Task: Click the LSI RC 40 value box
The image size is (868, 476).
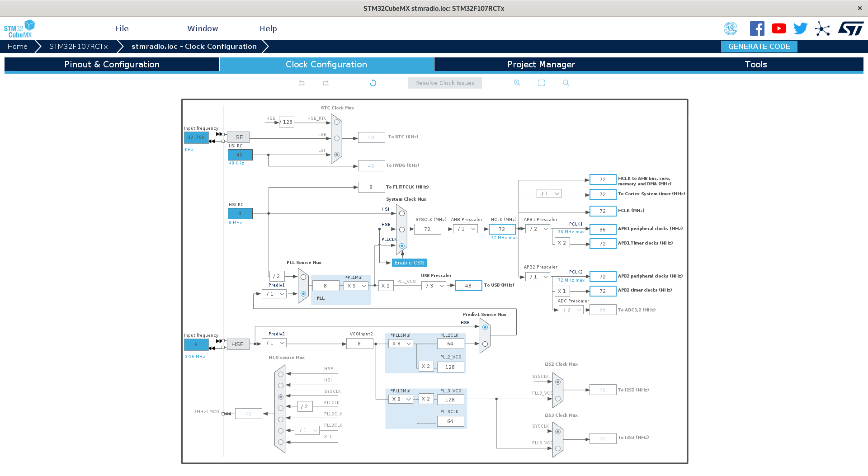Action: point(240,155)
